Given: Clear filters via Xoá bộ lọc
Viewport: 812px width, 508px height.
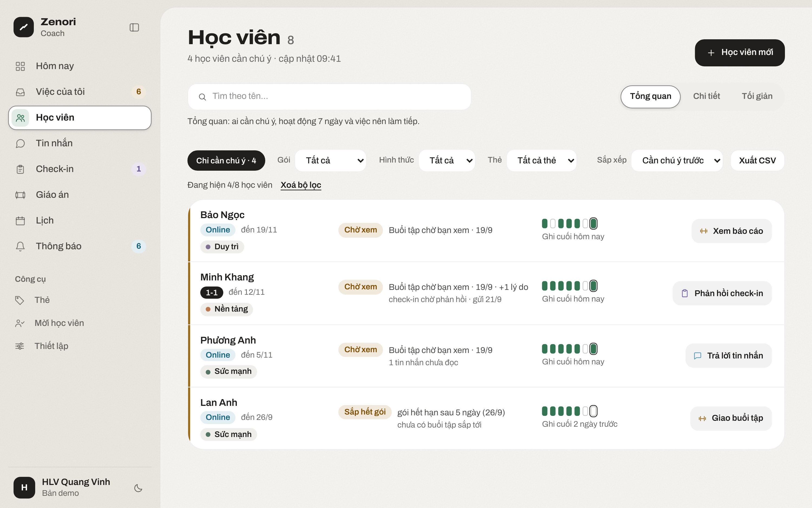Looking at the screenshot, I should point(301,185).
